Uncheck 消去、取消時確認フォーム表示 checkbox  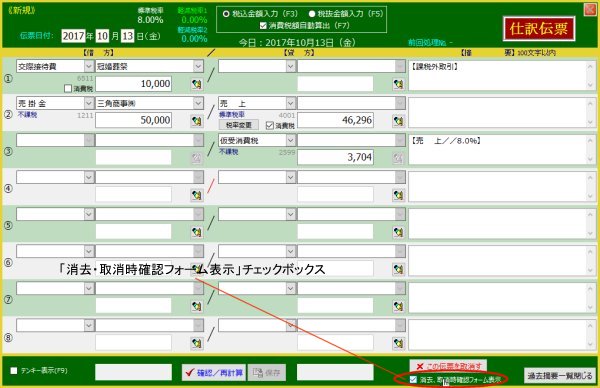pyautogui.click(x=413, y=379)
